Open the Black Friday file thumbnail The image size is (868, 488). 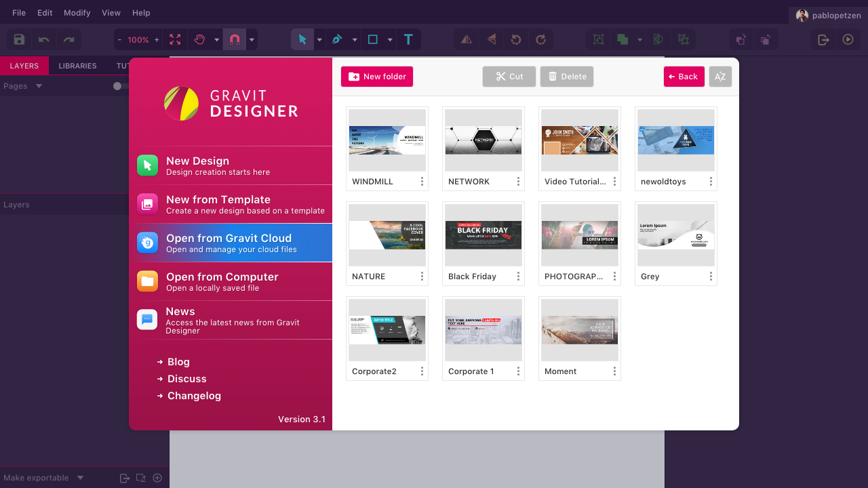click(484, 235)
